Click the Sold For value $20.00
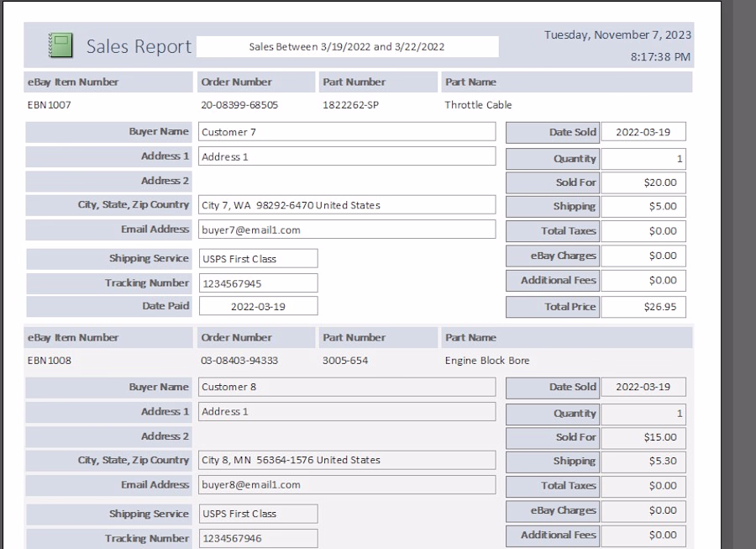 point(643,182)
